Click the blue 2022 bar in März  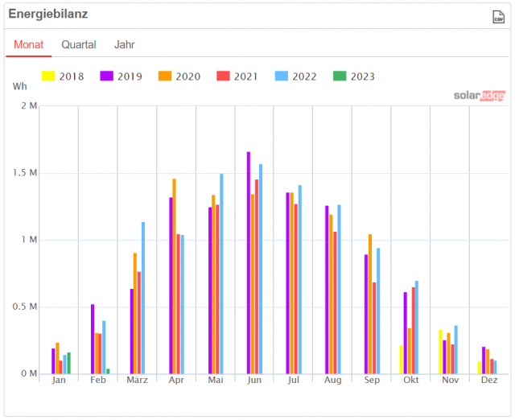point(143,298)
